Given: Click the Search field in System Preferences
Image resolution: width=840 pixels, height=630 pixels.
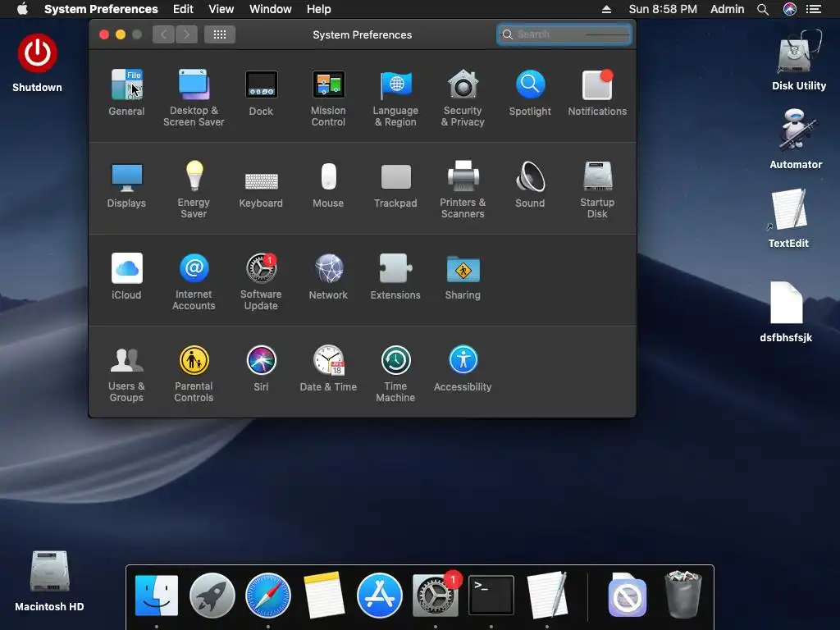Looking at the screenshot, I should click(x=564, y=34).
